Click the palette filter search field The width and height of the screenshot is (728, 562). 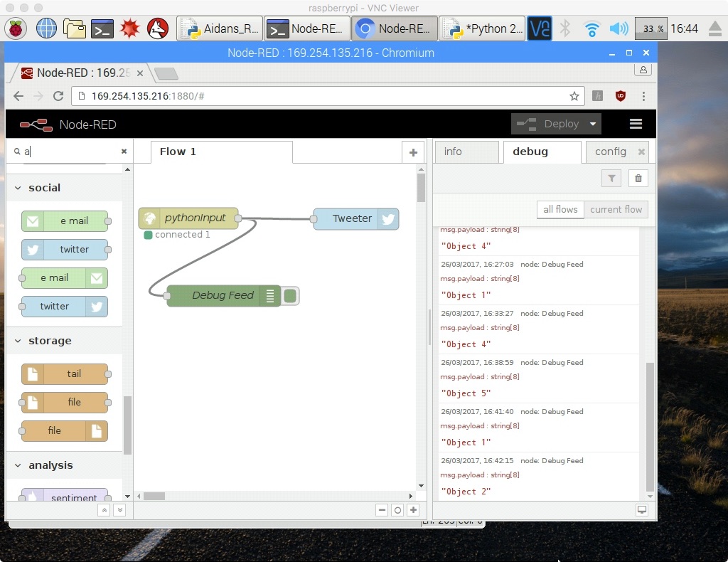tap(71, 152)
